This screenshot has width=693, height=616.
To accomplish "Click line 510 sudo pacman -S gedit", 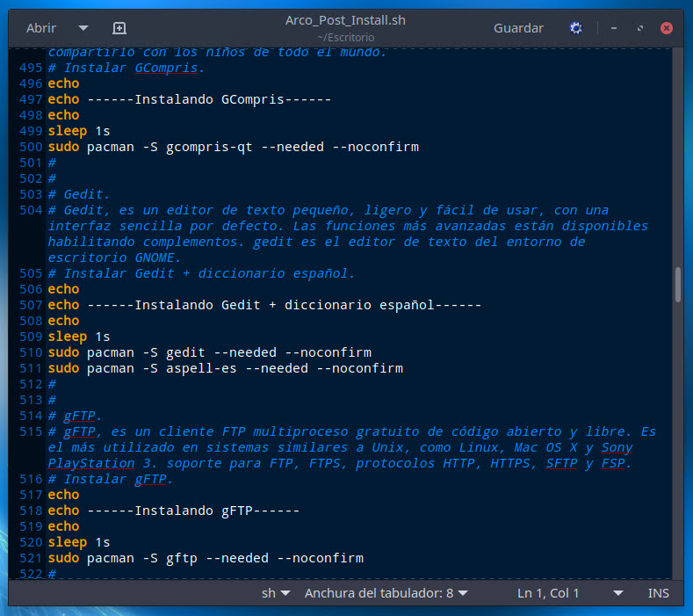I will (210, 352).
